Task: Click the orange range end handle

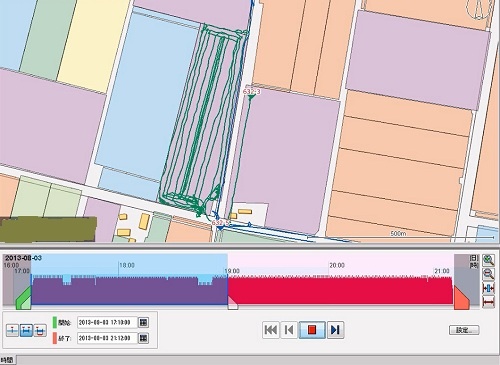Action: pyautogui.click(x=462, y=299)
